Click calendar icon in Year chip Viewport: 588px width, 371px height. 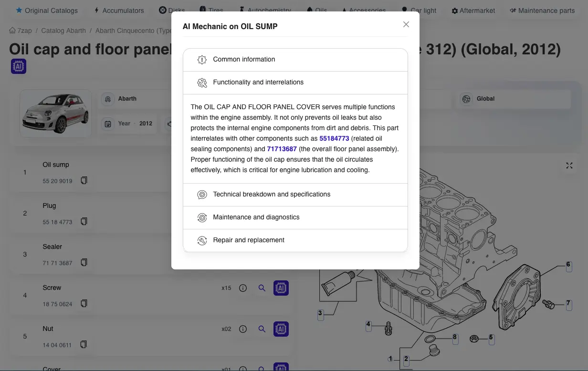[108, 124]
